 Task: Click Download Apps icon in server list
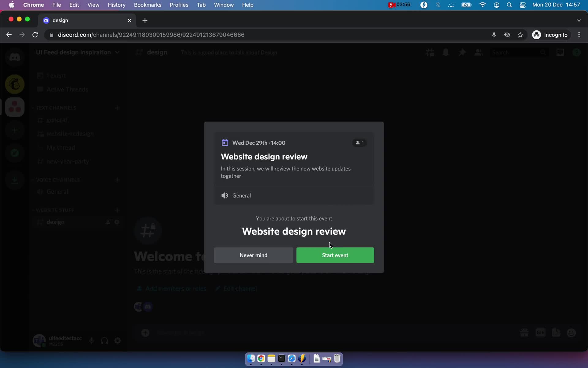pos(14,180)
